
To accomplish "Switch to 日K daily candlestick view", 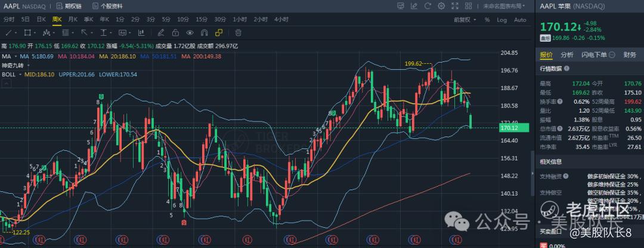I will [x=41, y=20].
